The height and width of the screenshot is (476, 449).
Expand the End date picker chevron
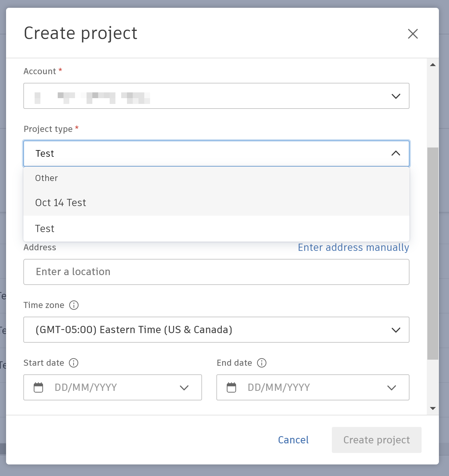tap(392, 388)
